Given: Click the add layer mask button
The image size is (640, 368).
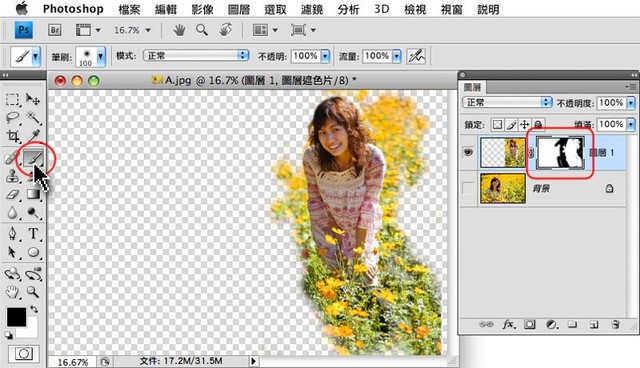Looking at the screenshot, I should coord(530,325).
